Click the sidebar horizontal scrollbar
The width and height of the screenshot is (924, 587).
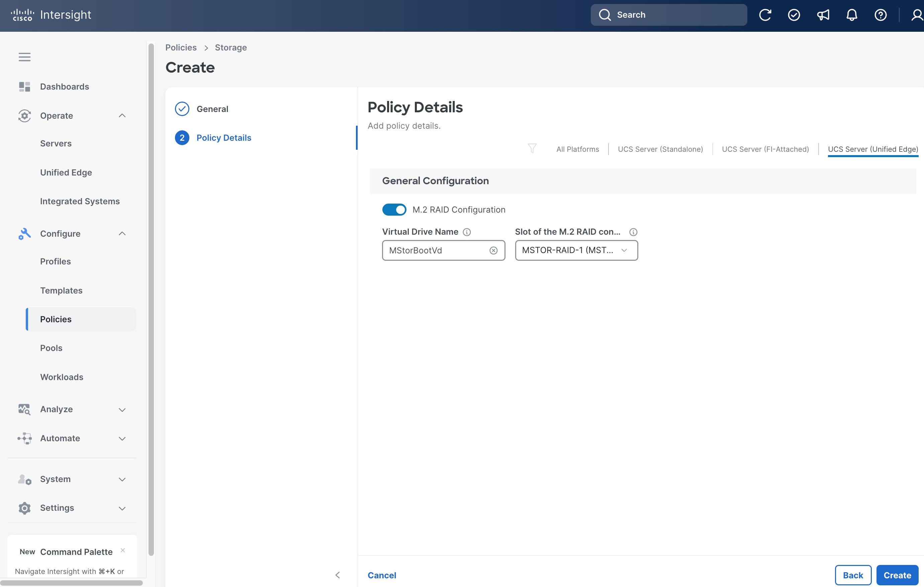[x=71, y=583]
